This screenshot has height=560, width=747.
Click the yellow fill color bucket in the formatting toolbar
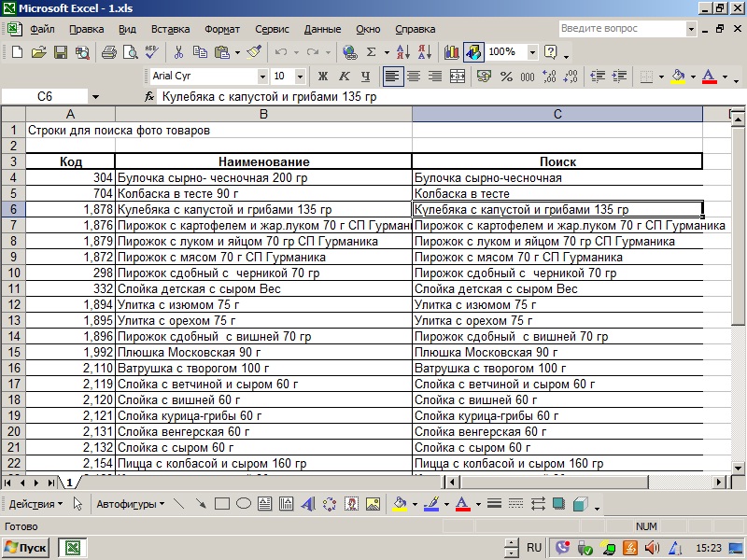pyautogui.click(x=678, y=77)
